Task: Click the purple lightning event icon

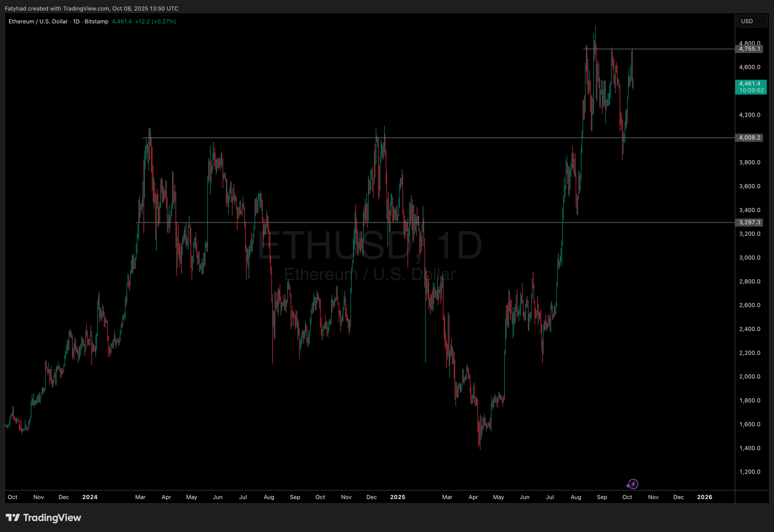Action: pyautogui.click(x=633, y=484)
